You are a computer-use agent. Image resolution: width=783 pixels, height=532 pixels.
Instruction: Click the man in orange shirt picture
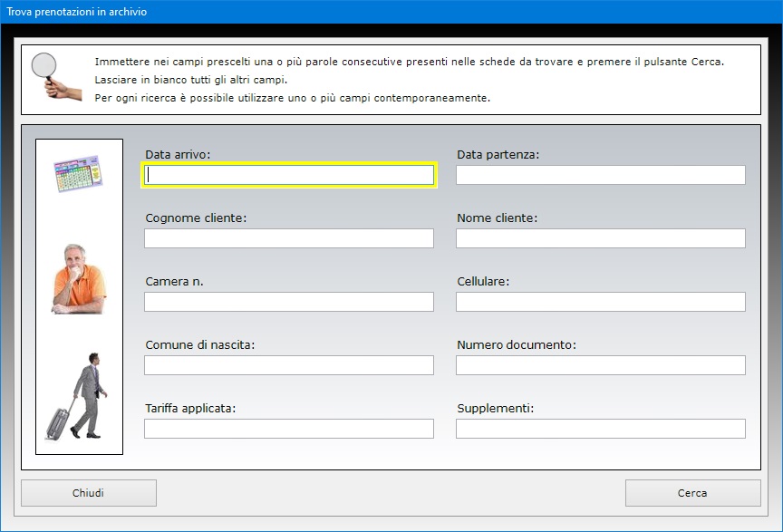click(79, 279)
